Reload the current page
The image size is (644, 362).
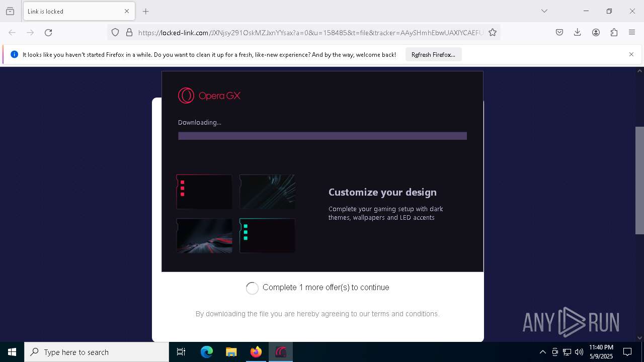(48, 33)
